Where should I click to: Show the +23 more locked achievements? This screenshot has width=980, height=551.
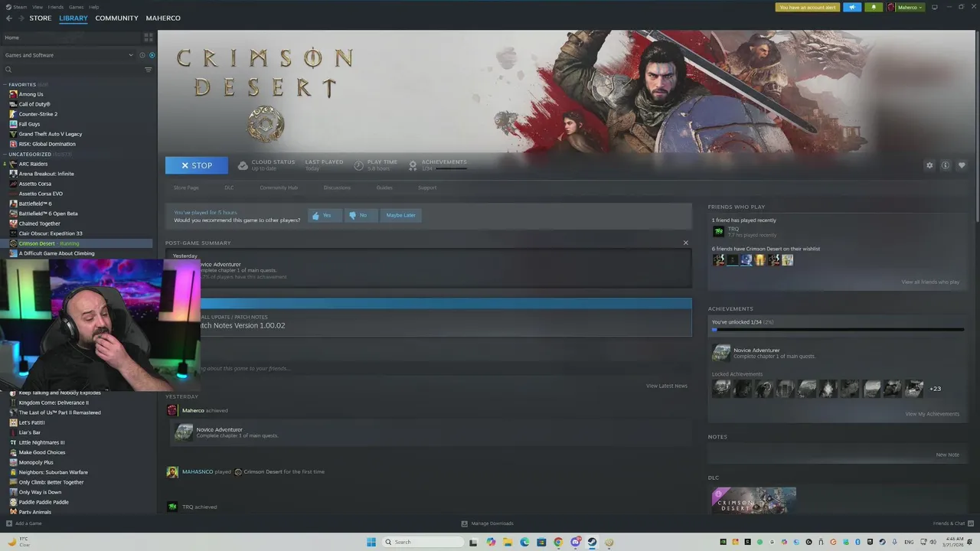[x=935, y=389]
